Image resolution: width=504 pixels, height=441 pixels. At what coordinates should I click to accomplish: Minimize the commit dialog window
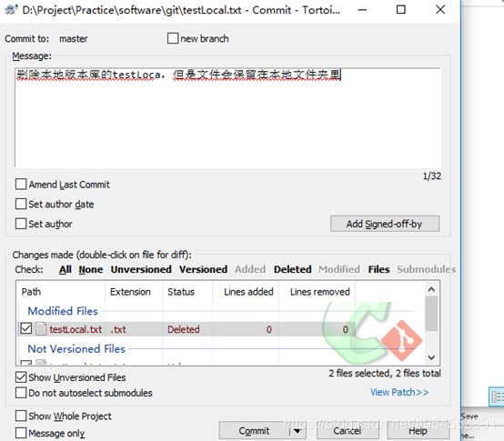coord(362,10)
